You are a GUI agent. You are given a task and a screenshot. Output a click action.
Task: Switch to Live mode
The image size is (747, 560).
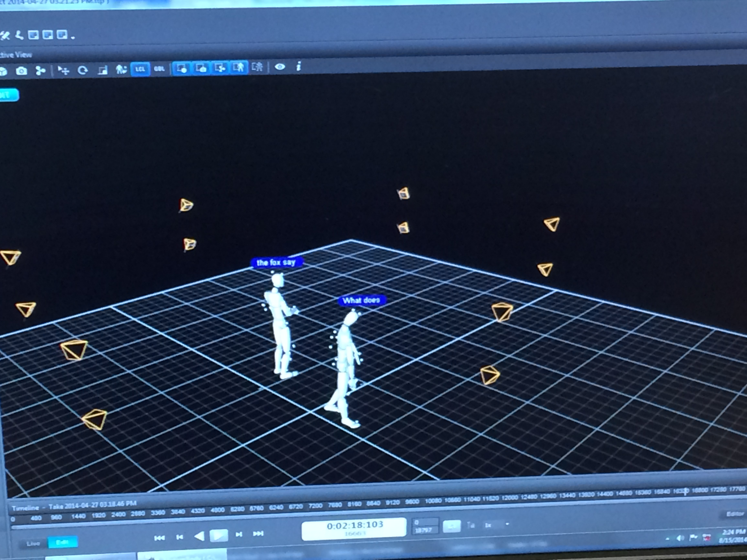pos(33,544)
